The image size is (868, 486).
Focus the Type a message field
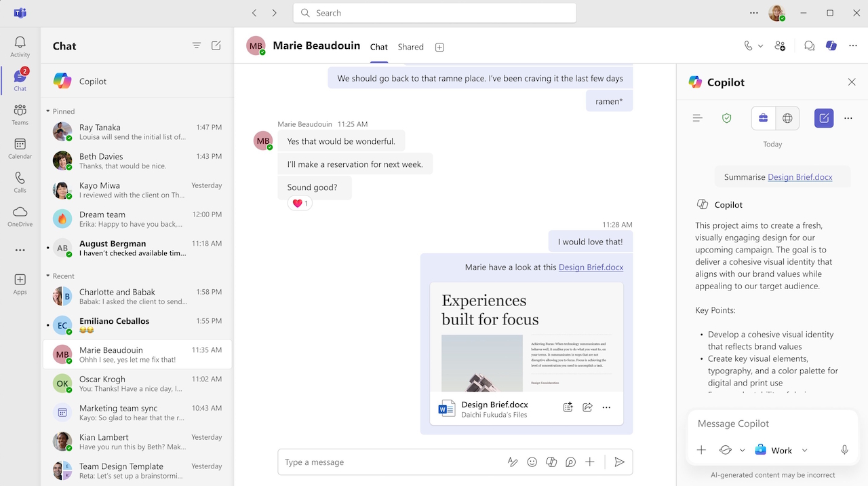pyautogui.click(x=390, y=462)
